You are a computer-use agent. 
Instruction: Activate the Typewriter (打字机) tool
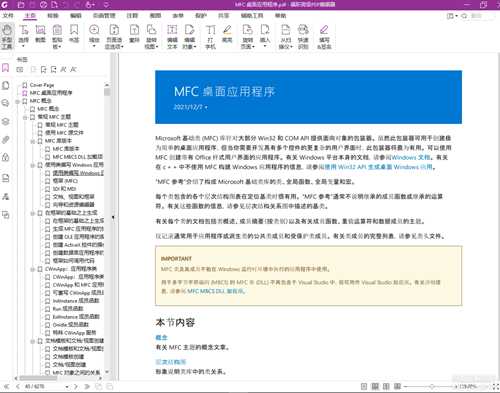pos(210,36)
